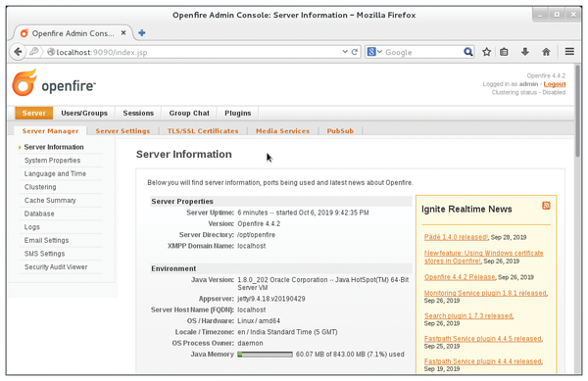Open Cache Summary in sidebar
This screenshot has width=588, height=381.
tap(50, 200)
